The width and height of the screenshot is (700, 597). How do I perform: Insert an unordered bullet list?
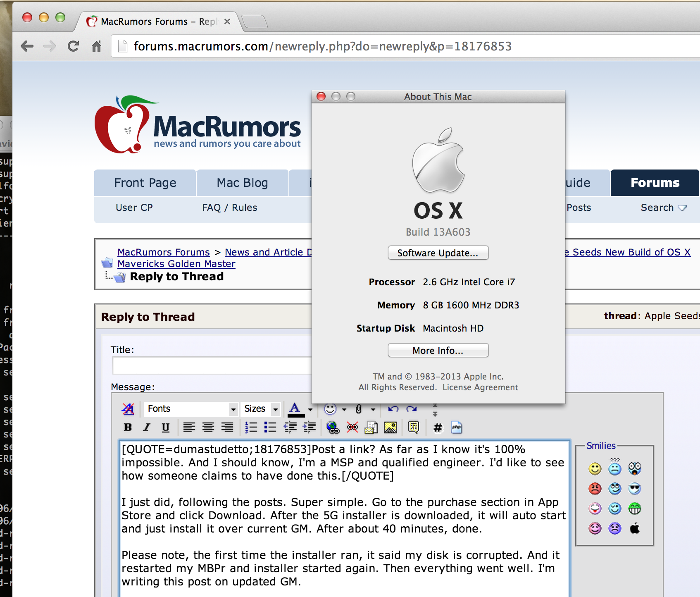(270, 427)
